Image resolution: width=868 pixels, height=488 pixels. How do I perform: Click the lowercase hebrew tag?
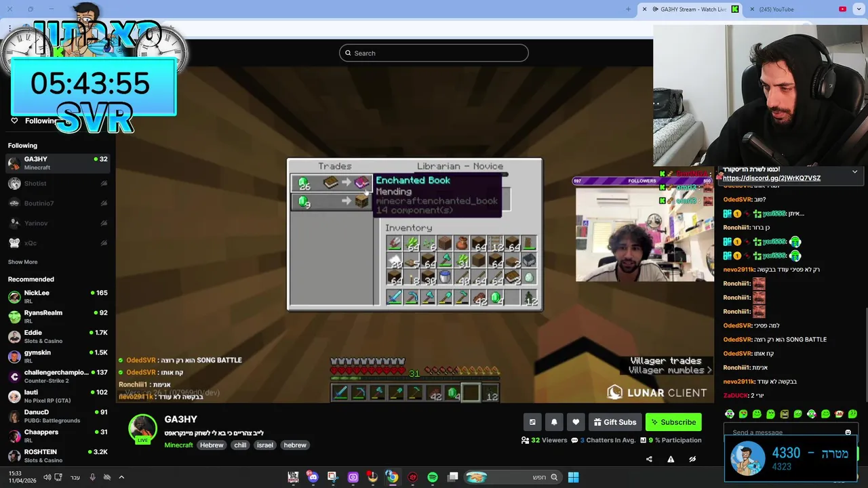click(x=295, y=445)
